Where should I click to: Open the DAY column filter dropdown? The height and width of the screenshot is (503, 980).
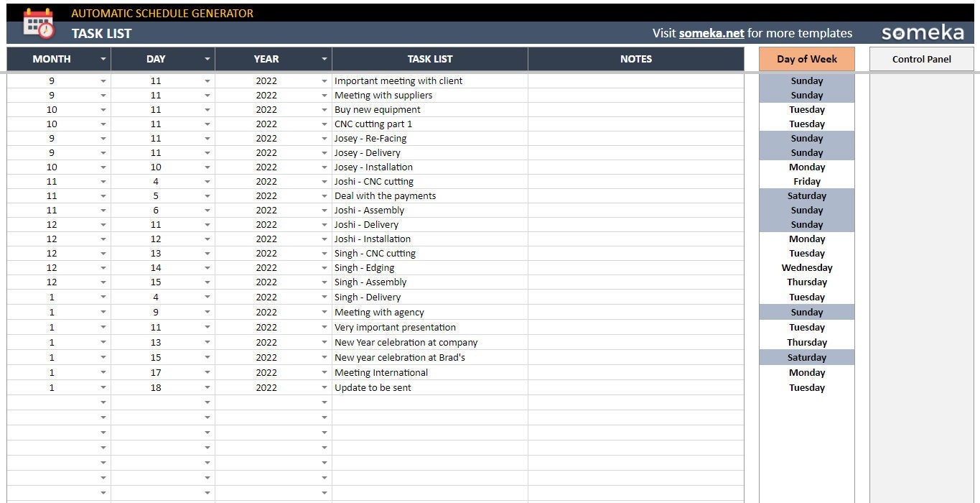pyautogui.click(x=207, y=58)
